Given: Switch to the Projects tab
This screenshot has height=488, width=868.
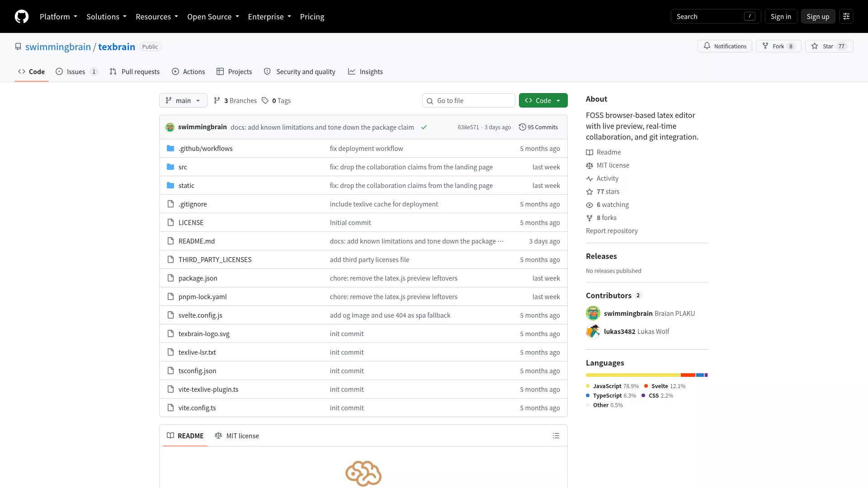Looking at the screenshot, I should pyautogui.click(x=234, y=72).
